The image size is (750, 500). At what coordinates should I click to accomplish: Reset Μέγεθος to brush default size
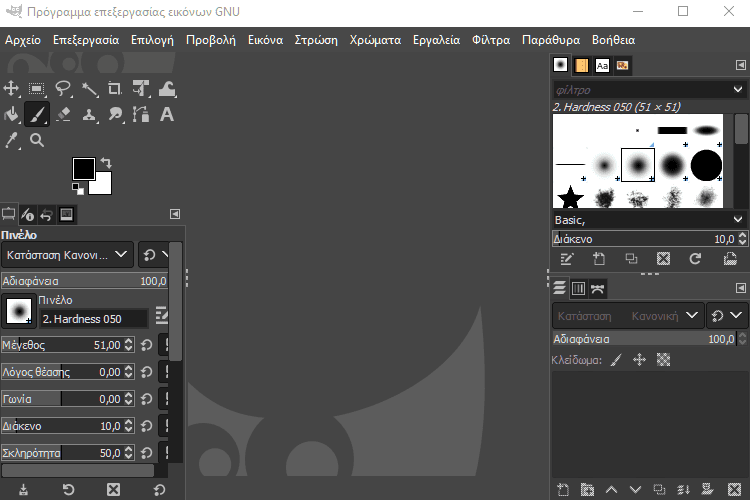147,345
